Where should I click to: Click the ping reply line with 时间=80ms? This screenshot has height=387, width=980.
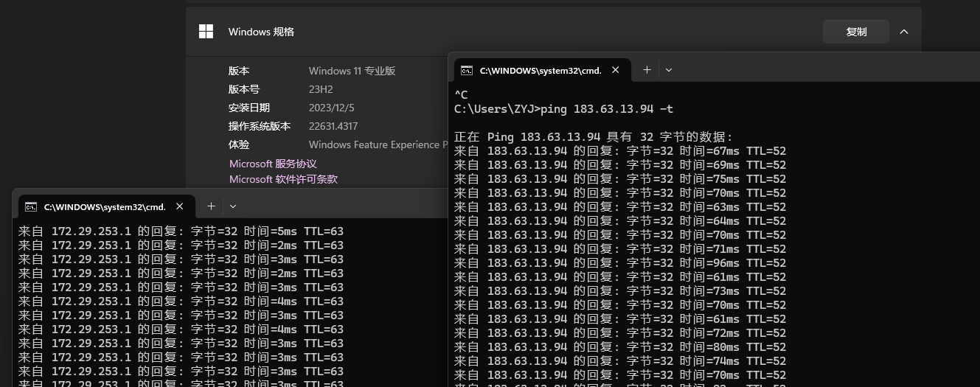(620, 347)
